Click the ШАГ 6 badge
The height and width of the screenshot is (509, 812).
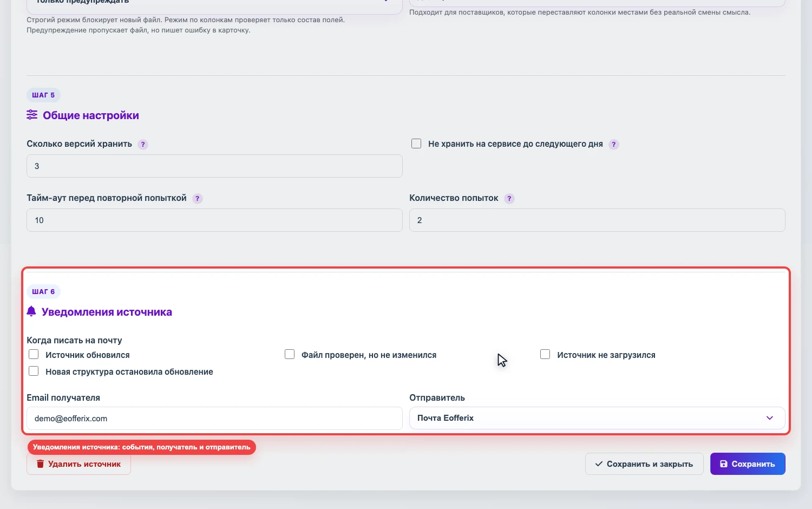tap(43, 292)
